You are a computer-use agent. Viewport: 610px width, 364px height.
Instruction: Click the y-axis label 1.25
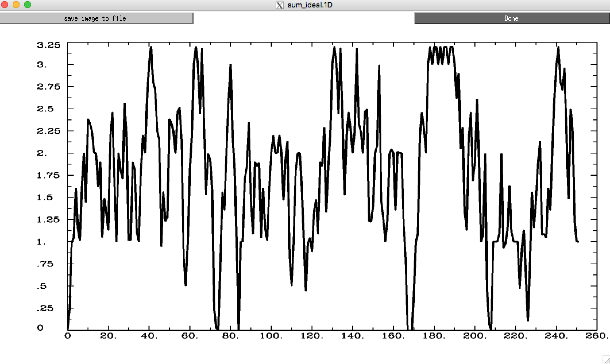(48, 220)
